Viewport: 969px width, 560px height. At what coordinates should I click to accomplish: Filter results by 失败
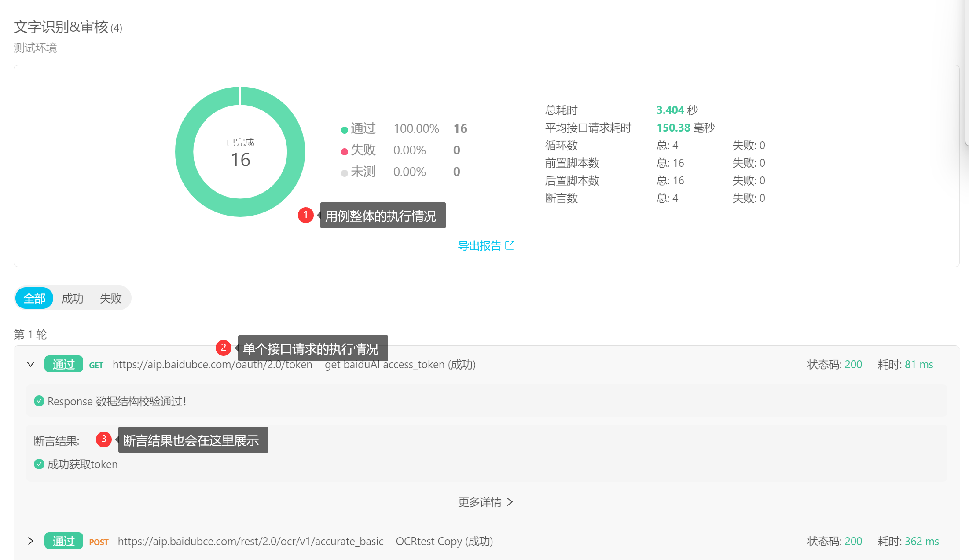click(110, 298)
